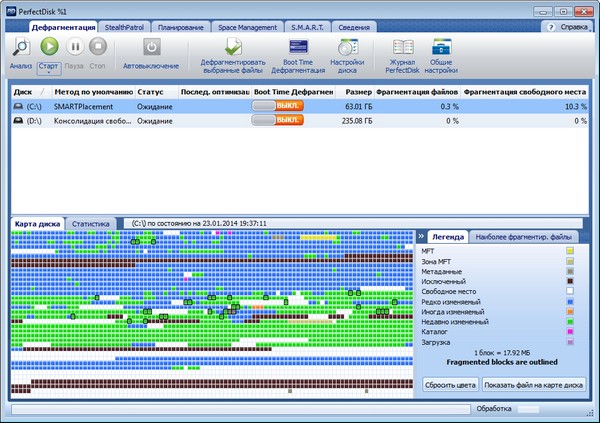This screenshot has width=600, height=423.
Task: Open Настройки диска icon
Action: 349,48
